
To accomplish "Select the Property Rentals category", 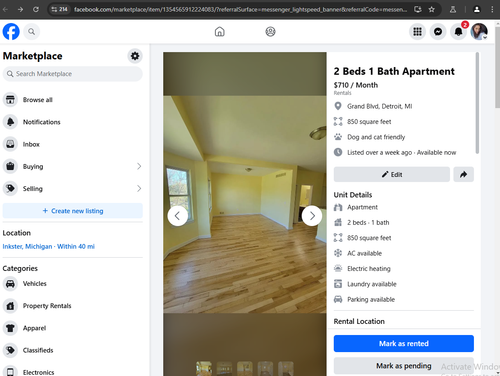I will [73, 306].
